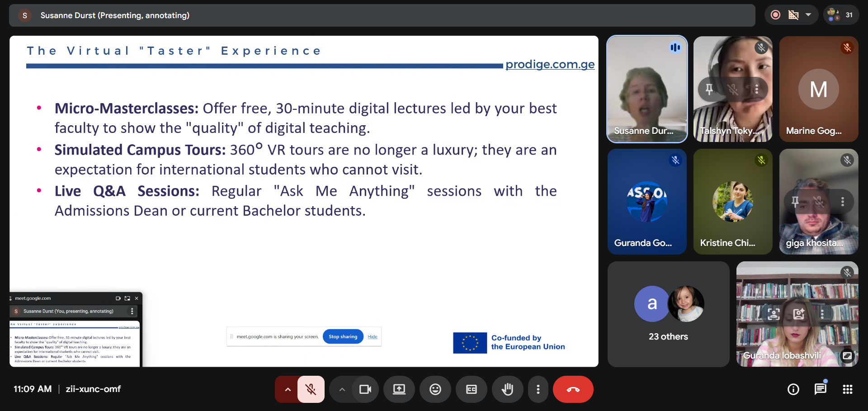This screenshot has width=868, height=411.
Task: Toggle the camera button on
Action: click(x=365, y=389)
